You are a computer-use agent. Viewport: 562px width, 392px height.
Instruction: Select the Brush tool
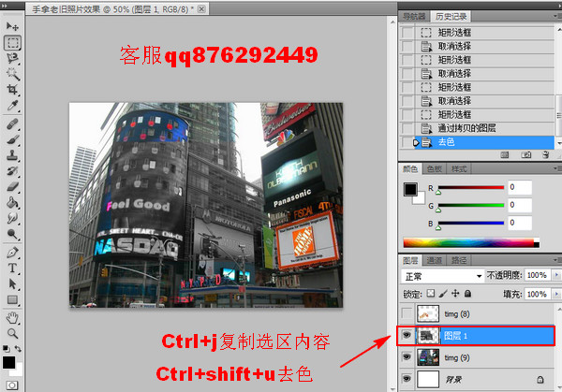pyautogui.click(x=12, y=139)
